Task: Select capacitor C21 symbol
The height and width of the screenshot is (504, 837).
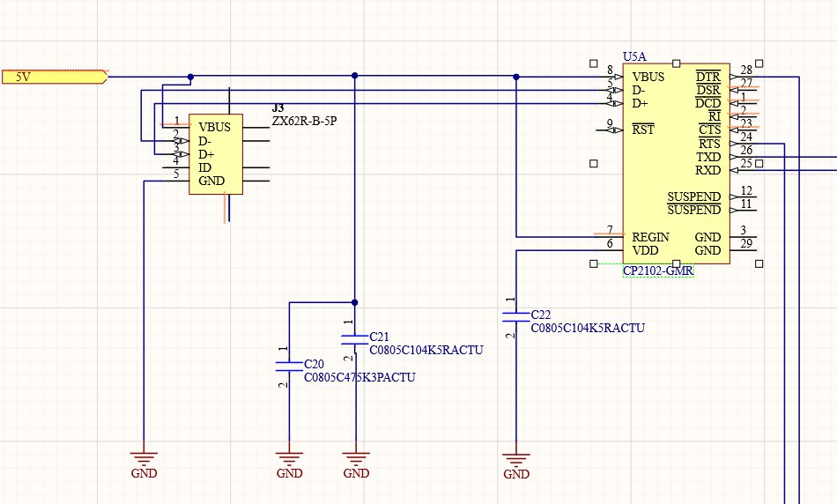Action: point(355,339)
